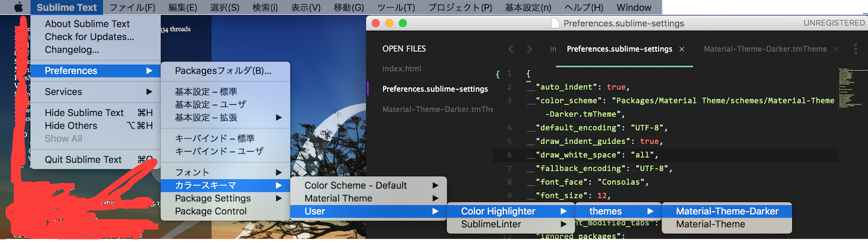Go to next tab arrow
This screenshot has width=868, height=243.
coord(529,49)
